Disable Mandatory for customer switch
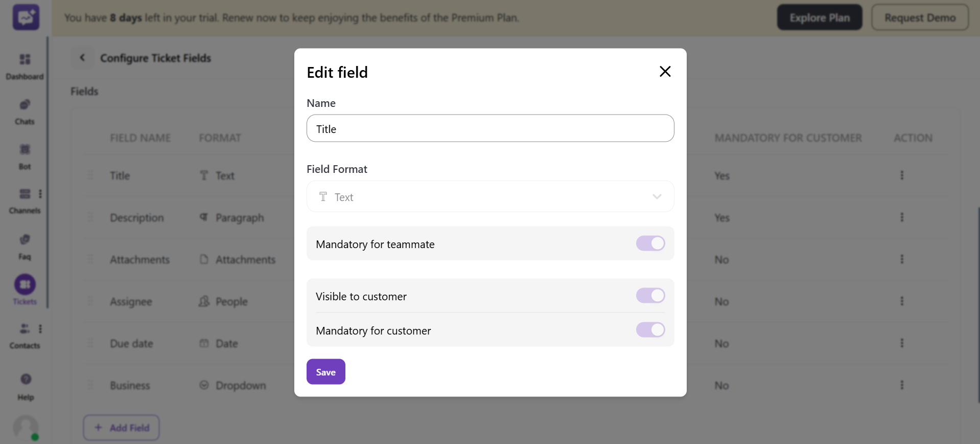Screen dimensions: 980x444 (x=650, y=330)
